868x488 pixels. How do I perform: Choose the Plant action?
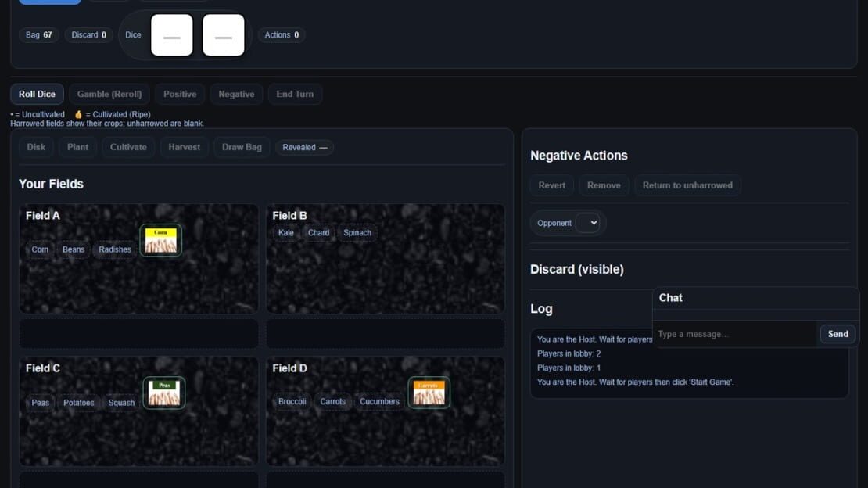pos(77,147)
